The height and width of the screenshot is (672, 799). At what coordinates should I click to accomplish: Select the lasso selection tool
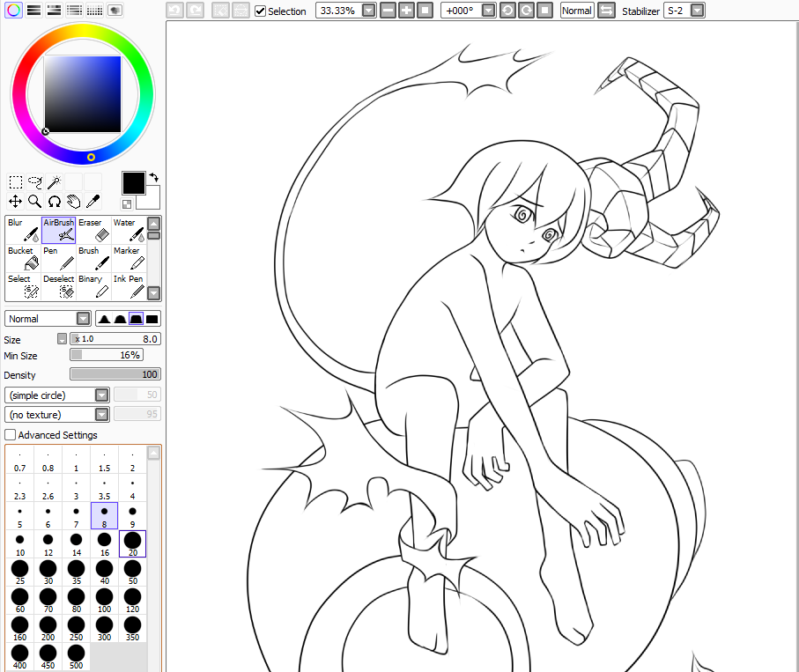(x=34, y=182)
